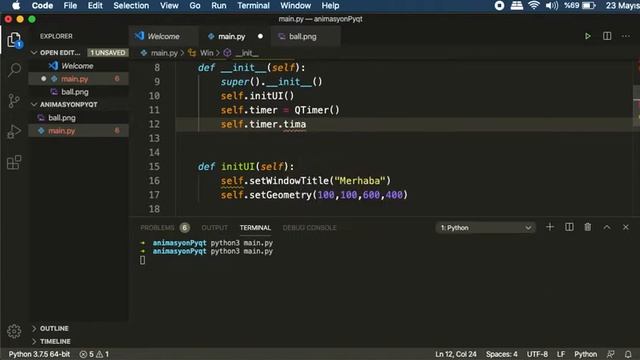The width and height of the screenshot is (640, 360).
Task: Select the terminal 1: Python dropdown
Action: (x=485, y=227)
